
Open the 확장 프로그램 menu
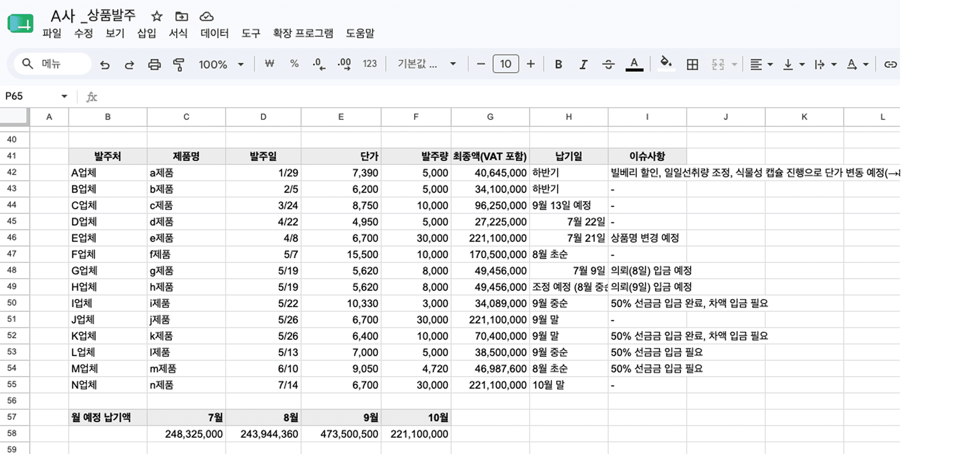303,33
